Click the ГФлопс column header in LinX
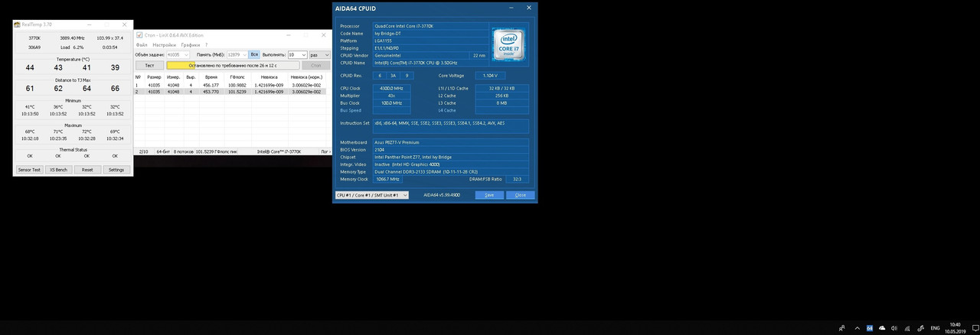The height and width of the screenshot is (335, 980). 237,77
